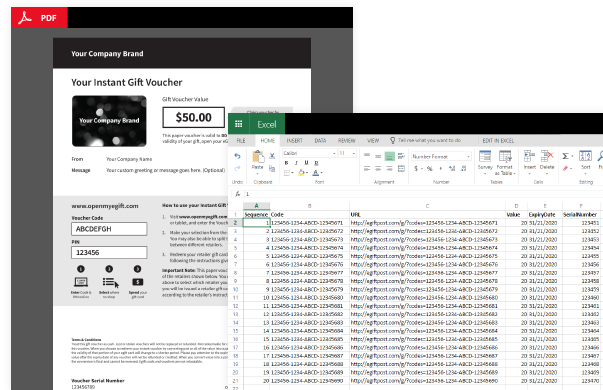Image resolution: width=603 pixels, height=390 pixels.
Task: Switch to the INSERT ribbon tab
Action: tap(294, 140)
